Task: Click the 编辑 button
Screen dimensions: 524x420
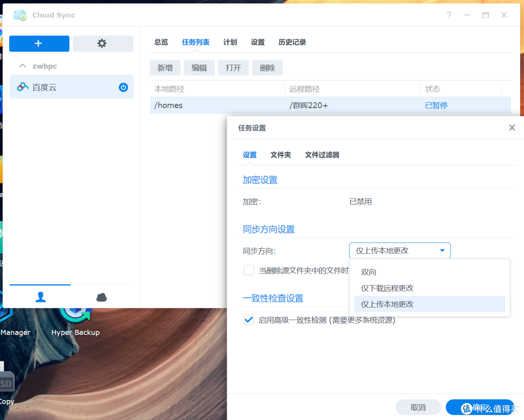Action: pyautogui.click(x=199, y=68)
